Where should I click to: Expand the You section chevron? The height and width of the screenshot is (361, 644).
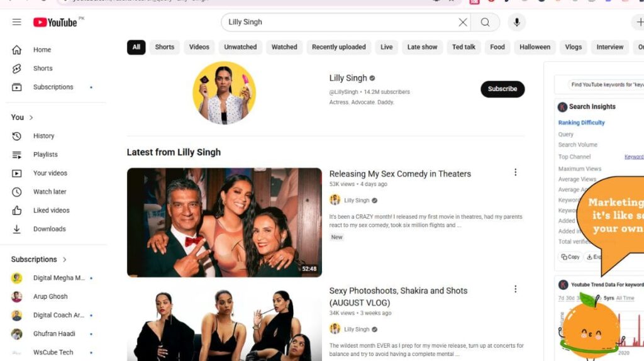(31, 118)
